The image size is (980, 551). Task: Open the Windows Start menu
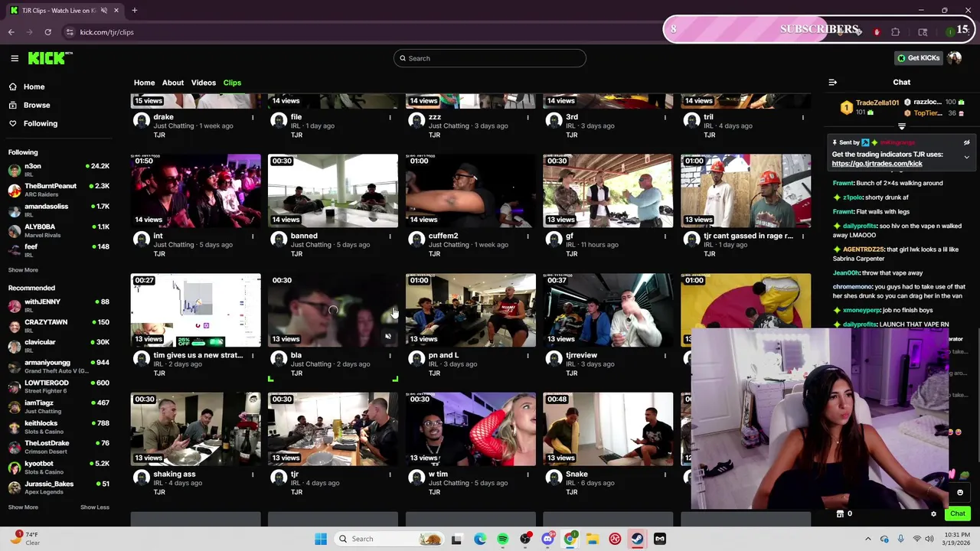[321, 539]
